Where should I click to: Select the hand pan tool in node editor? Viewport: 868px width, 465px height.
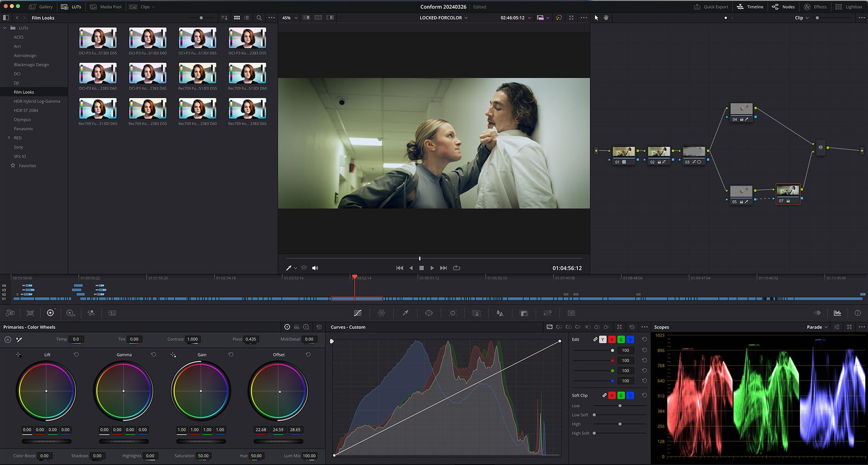606,18
